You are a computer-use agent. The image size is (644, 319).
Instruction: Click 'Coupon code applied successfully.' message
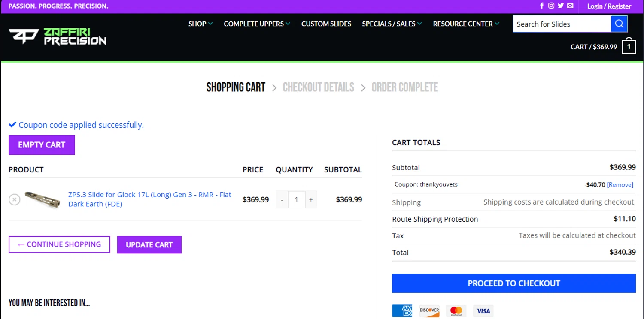tap(81, 125)
